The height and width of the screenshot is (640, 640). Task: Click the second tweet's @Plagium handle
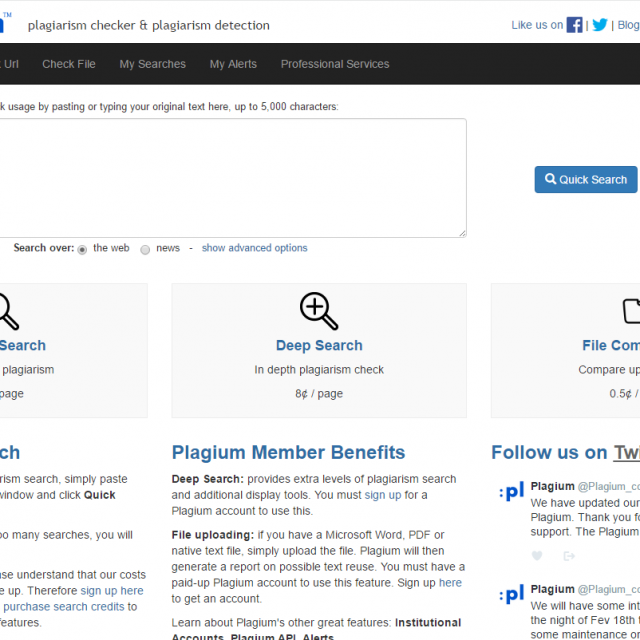[609, 589]
